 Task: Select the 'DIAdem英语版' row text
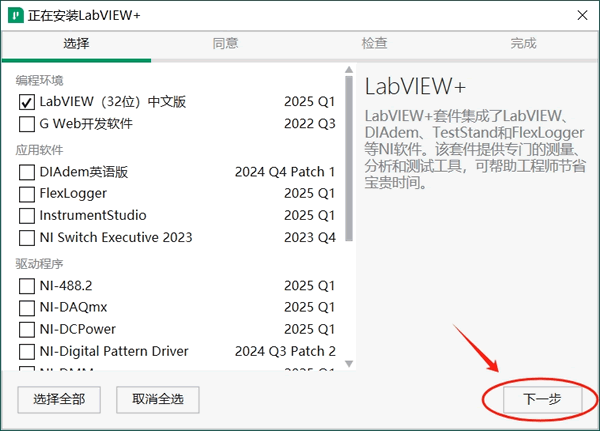[x=84, y=172]
